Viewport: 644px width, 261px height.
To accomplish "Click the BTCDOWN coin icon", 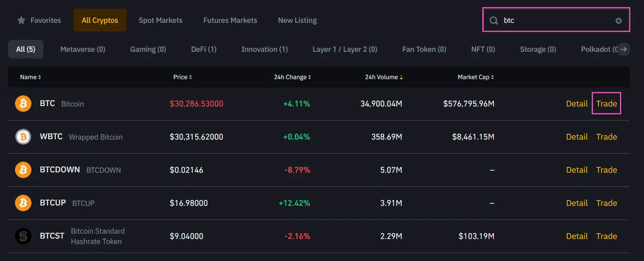I will 23,170.
